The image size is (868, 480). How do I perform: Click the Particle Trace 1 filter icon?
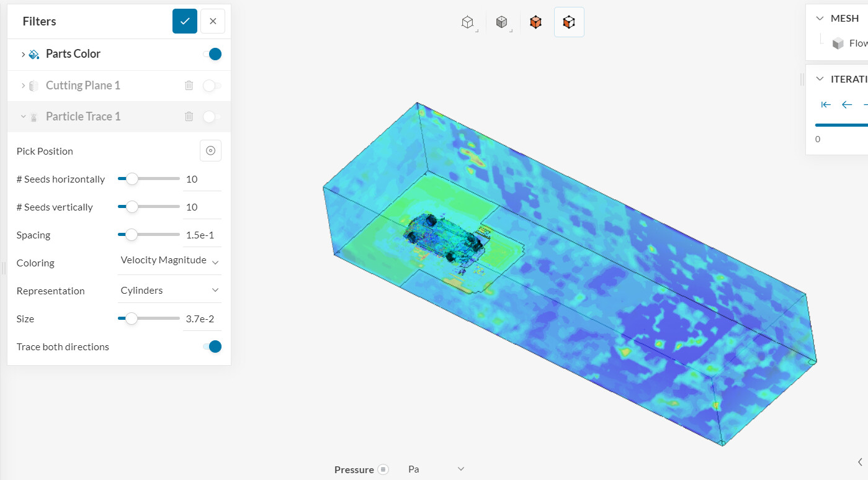pyautogui.click(x=34, y=117)
